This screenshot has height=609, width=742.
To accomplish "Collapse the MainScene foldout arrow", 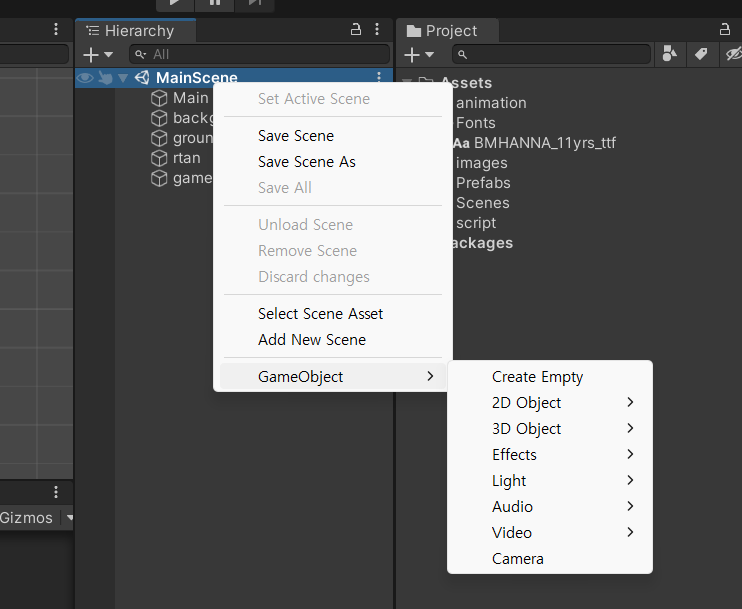I will (x=123, y=78).
